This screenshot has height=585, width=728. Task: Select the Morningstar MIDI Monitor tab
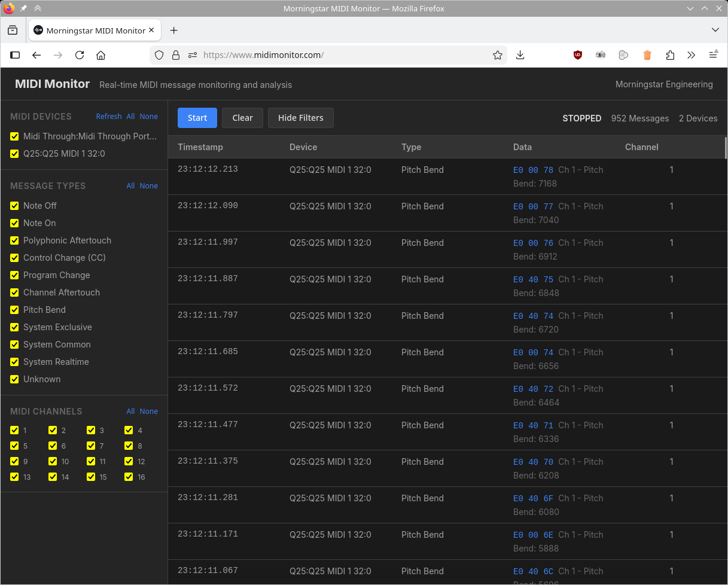point(95,31)
